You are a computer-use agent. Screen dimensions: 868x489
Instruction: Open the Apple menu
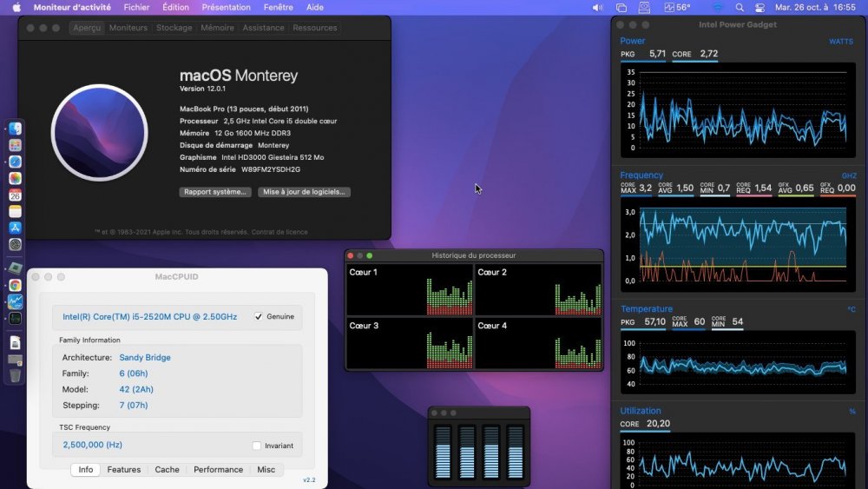[16, 7]
